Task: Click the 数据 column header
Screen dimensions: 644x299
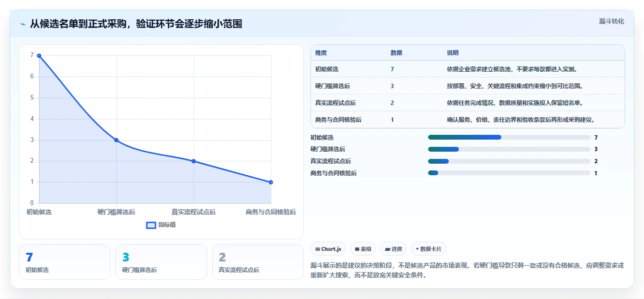Action: tap(396, 53)
